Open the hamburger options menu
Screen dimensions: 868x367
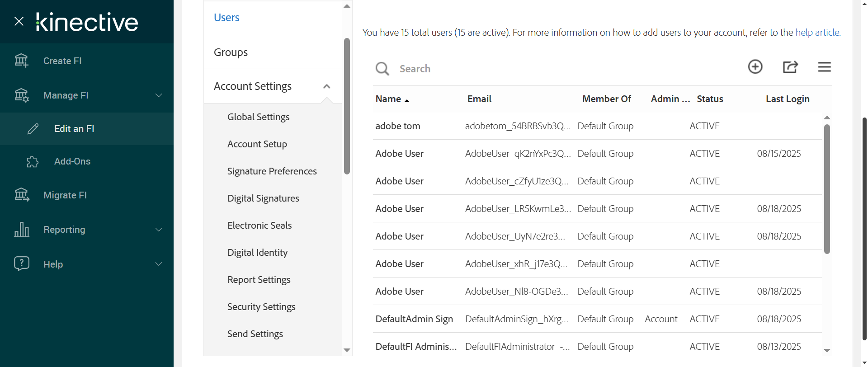(x=824, y=67)
